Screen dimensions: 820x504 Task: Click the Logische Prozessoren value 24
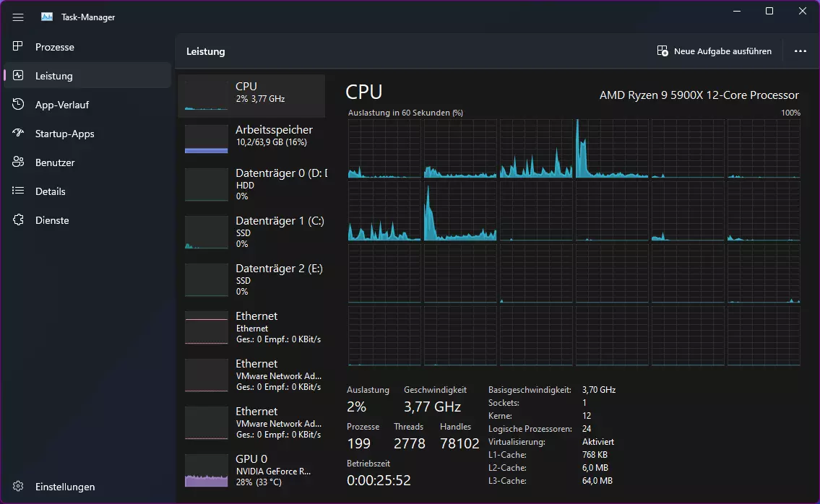point(586,429)
